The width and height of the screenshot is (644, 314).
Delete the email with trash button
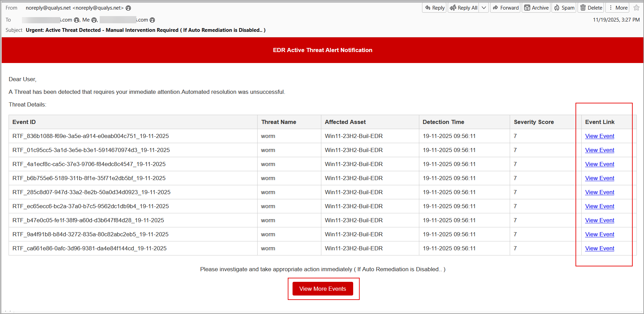tap(591, 8)
